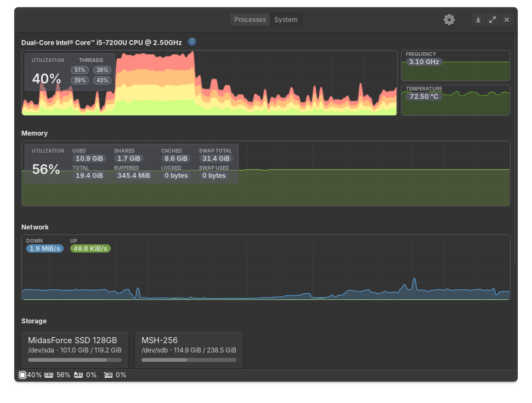Screen dimensions: 532x403
Task: Open the settings gear in the header
Action: (449, 20)
